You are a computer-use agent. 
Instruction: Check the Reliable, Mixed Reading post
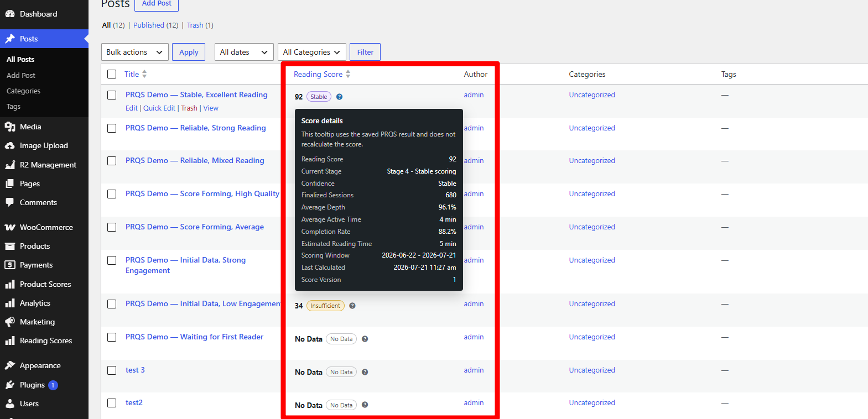point(112,161)
